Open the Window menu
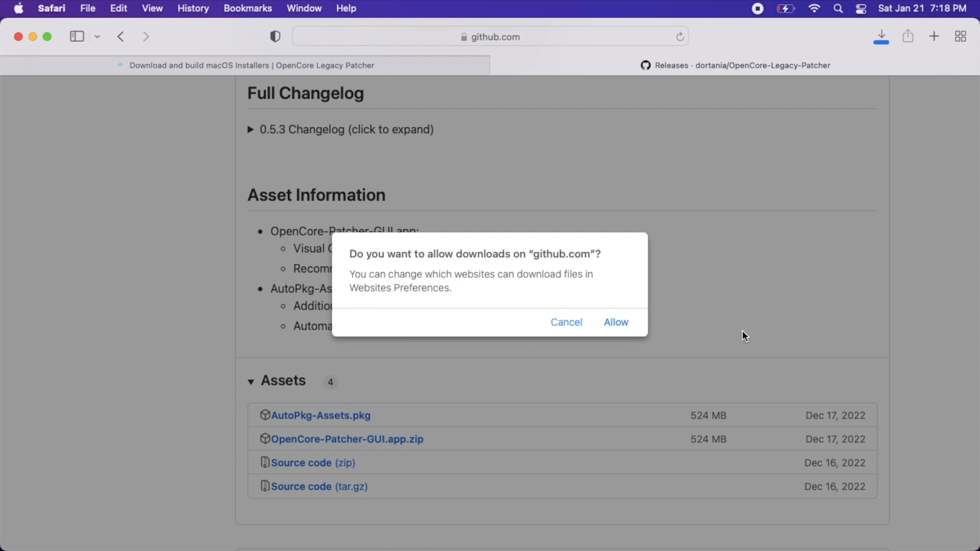This screenshot has height=551, width=980. tap(304, 8)
